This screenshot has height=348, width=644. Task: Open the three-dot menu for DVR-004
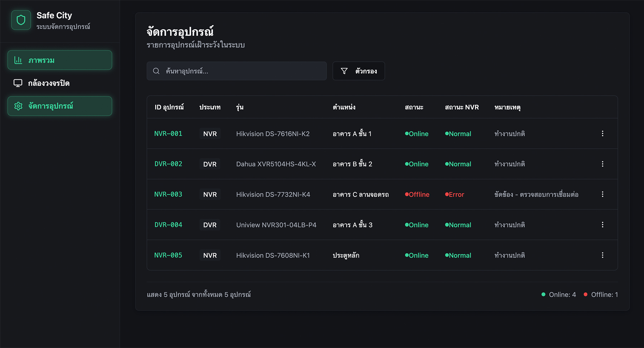click(x=602, y=225)
